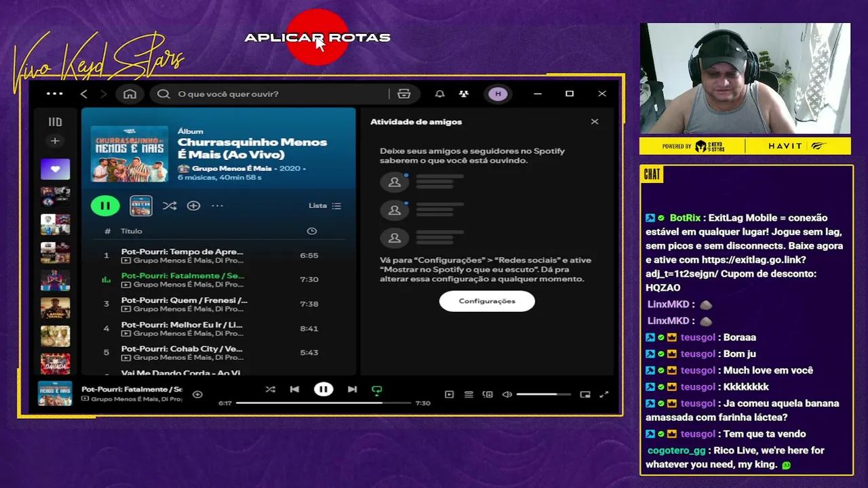Viewport: 868px width, 488px height.
Task: Open more options for the album
Action: point(217,205)
